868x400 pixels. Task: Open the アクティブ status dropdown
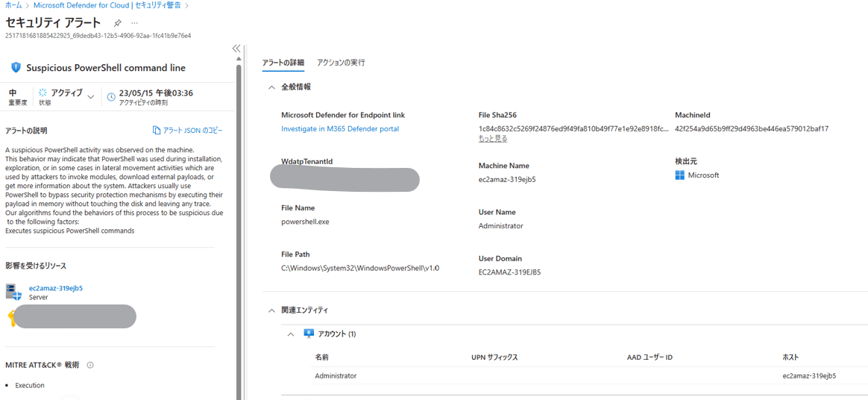click(x=91, y=96)
